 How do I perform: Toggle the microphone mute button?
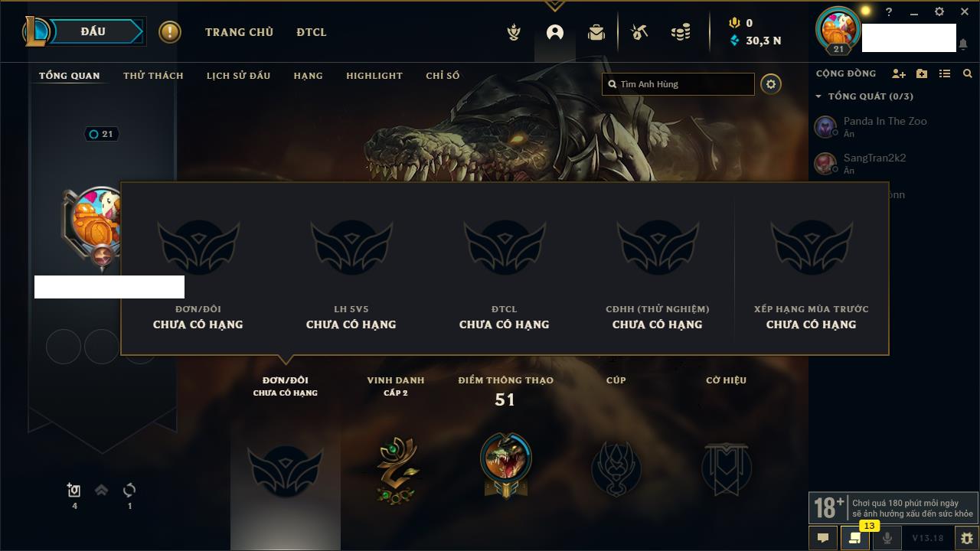(x=887, y=538)
